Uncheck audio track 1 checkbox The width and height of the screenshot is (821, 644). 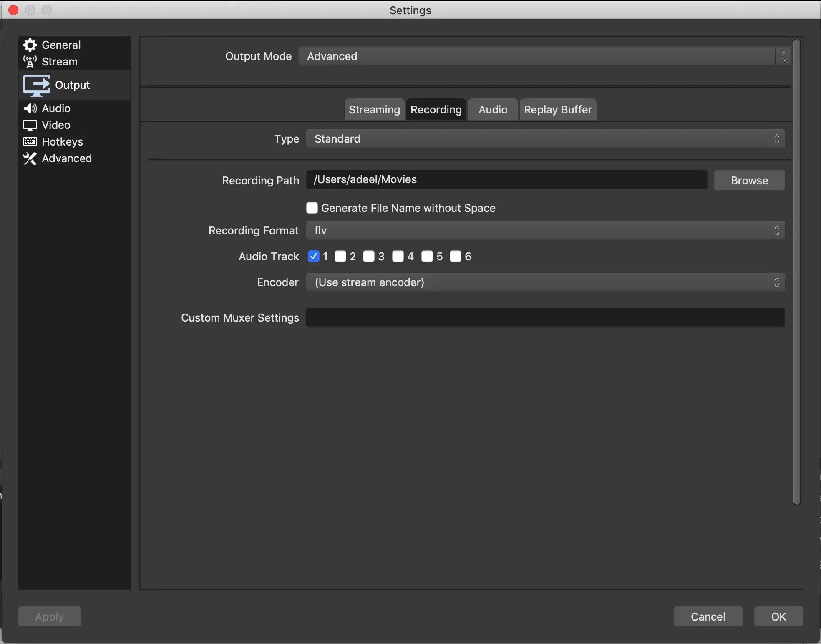tap(313, 256)
